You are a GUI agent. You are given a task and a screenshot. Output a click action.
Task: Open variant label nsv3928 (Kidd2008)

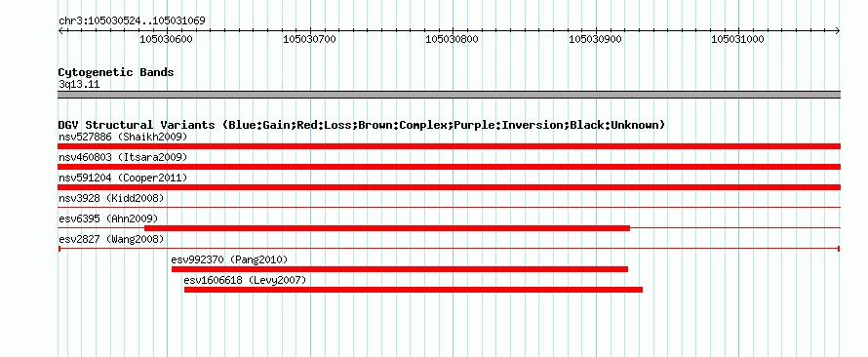(x=111, y=198)
